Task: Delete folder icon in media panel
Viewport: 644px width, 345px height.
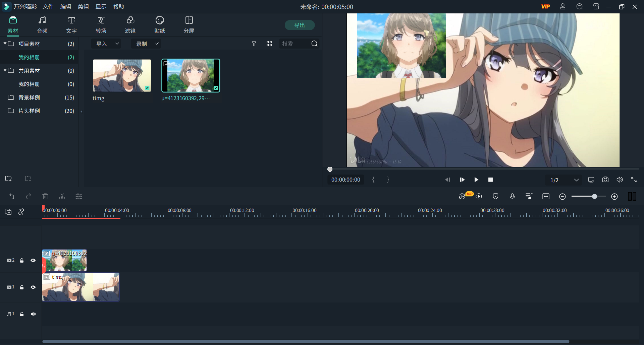Action: click(x=28, y=179)
